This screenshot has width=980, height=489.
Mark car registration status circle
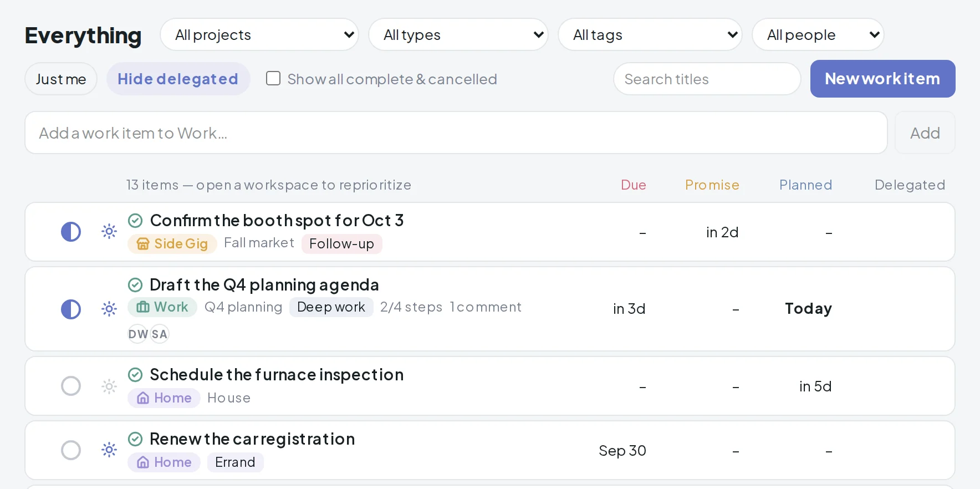[71, 450]
